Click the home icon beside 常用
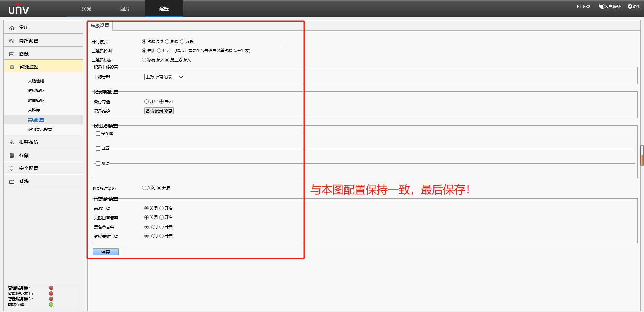The image size is (644, 312). tap(12, 28)
